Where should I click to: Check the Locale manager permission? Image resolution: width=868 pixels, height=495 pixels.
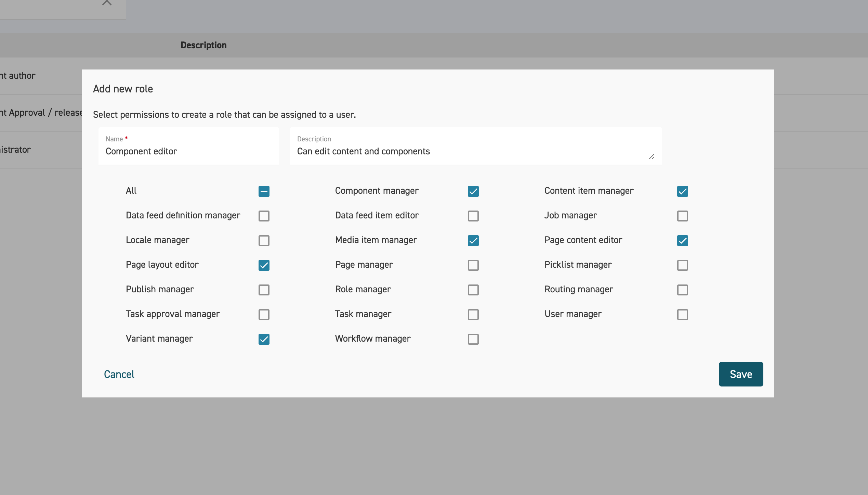(x=264, y=241)
